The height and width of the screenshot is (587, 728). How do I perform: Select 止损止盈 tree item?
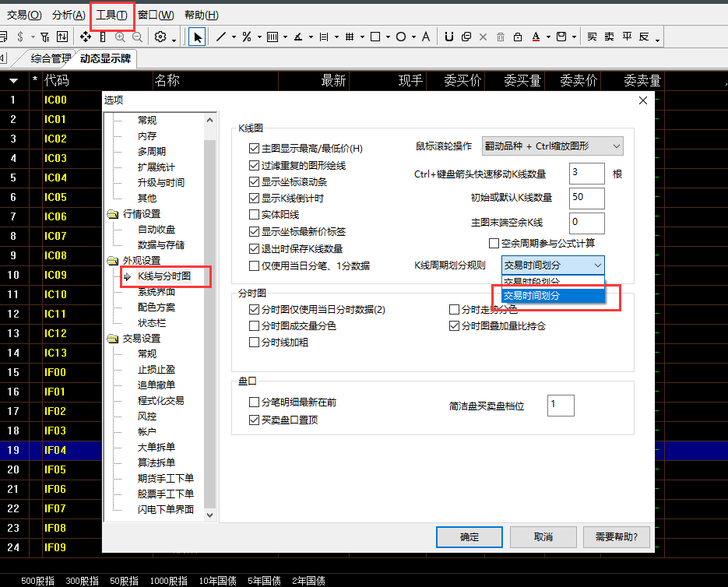tap(157, 370)
